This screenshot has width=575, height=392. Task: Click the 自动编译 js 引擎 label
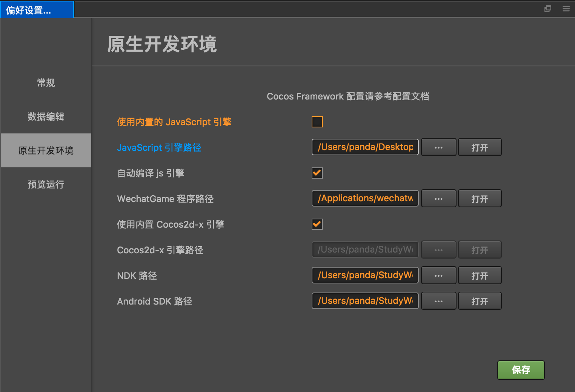[x=151, y=173]
